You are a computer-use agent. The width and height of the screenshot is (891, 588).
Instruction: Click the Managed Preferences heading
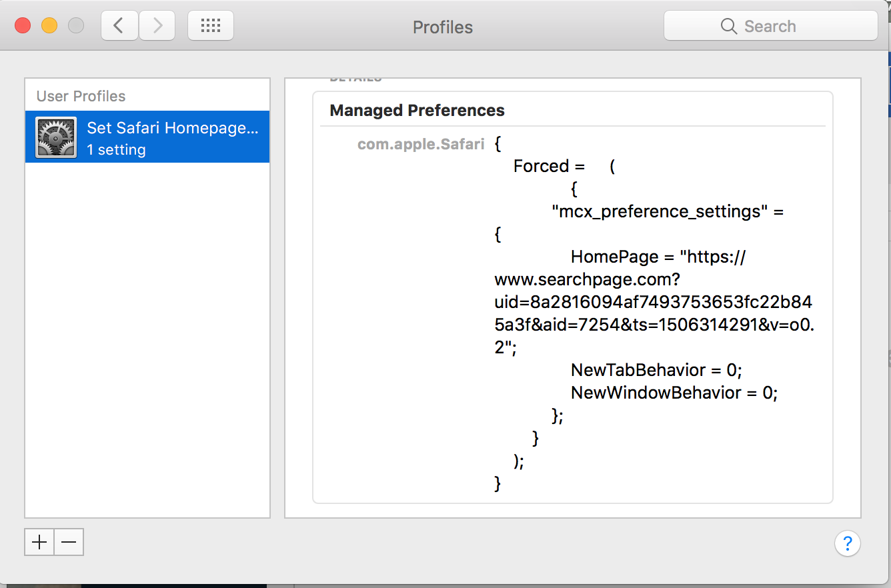point(417,111)
